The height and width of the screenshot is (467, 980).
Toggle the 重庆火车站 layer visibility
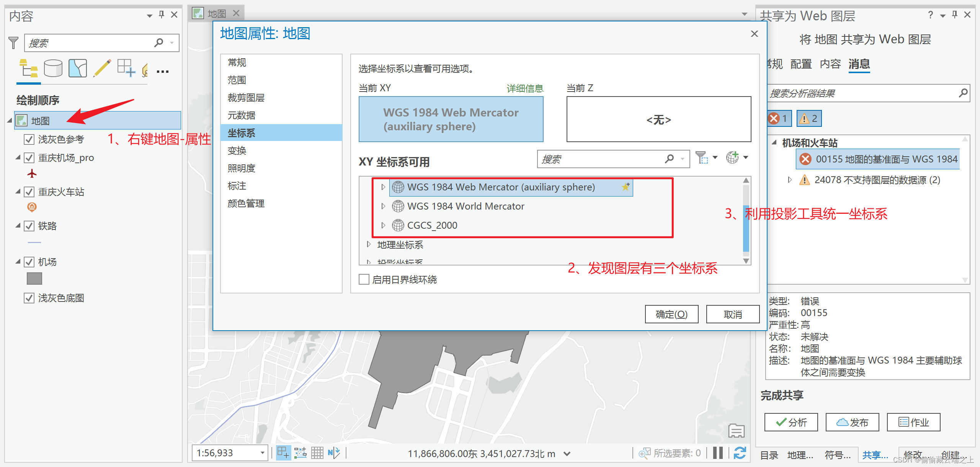pyautogui.click(x=29, y=192)
